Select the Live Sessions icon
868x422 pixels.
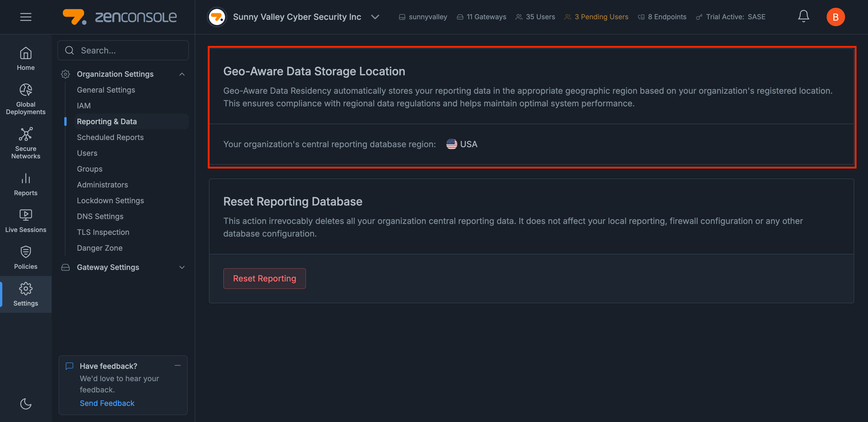coord(25,215)
